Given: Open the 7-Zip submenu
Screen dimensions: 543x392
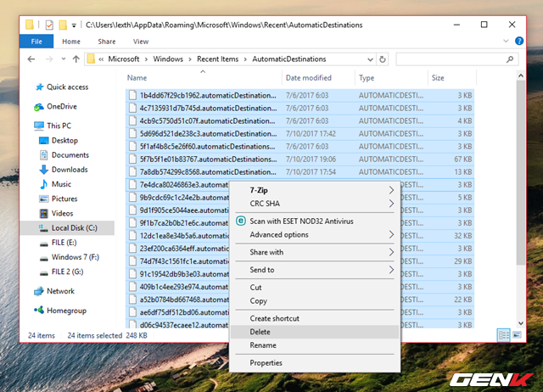Looking at the screenshot, I should pos(313,190).
